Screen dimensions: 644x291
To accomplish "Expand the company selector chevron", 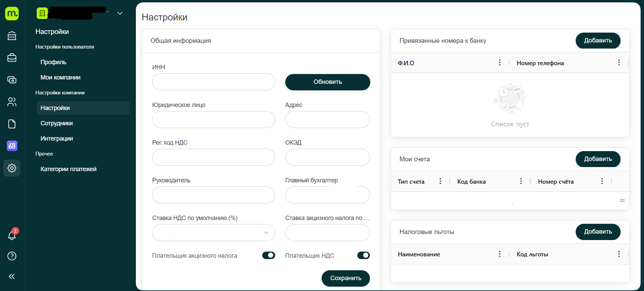I will click(x=120, y=13).
